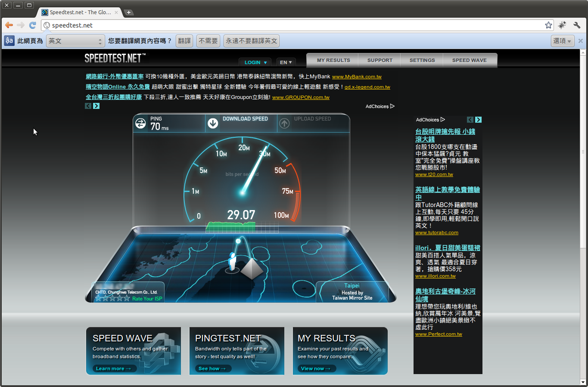Click the SPEED WAVE promo card
Image resolution: width=588 pixels, height=387 pixels.
point(134,351)
